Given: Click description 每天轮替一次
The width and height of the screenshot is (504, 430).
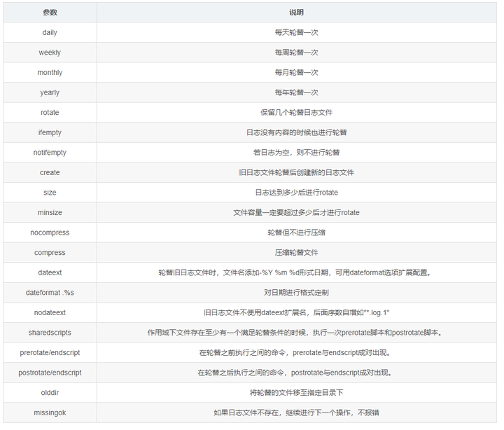Looking at the screenshot, I should coord(296,32).
